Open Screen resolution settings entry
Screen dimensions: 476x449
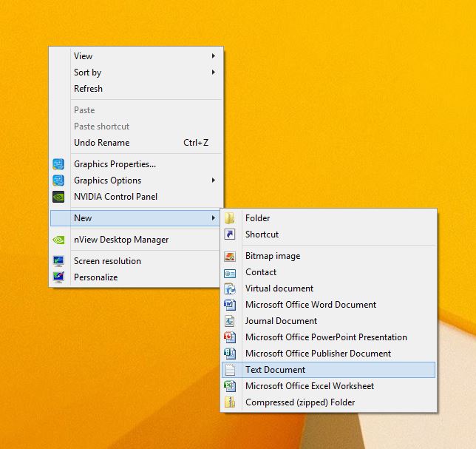point(136,261)
